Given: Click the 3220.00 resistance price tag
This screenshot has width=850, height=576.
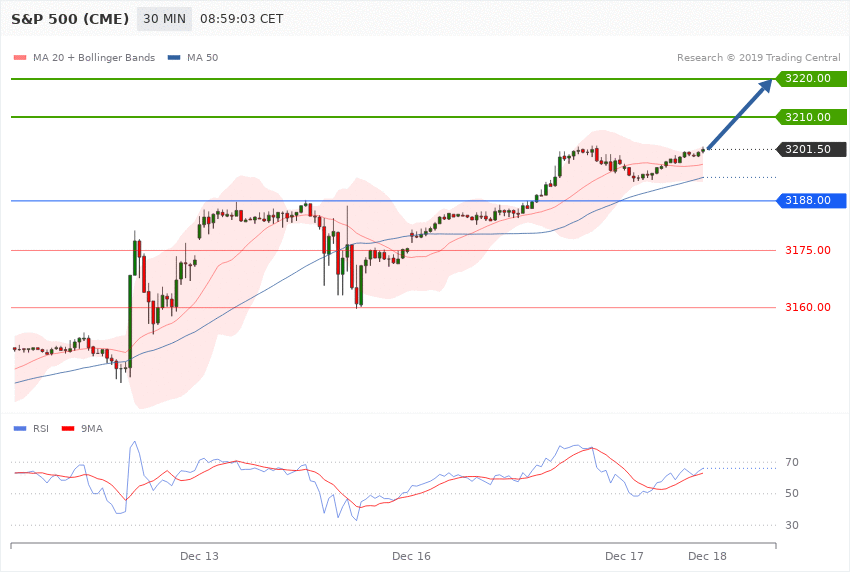Looking at the screenshot, I should click(811, 79).
